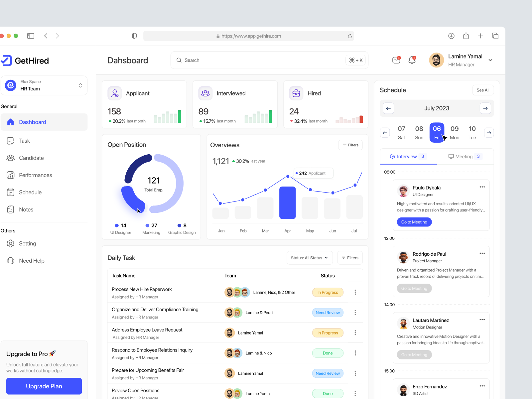Screen dimensions: 532x399
Task: Open Filters in the Overviews panel
Action: (x=350, y=145)
